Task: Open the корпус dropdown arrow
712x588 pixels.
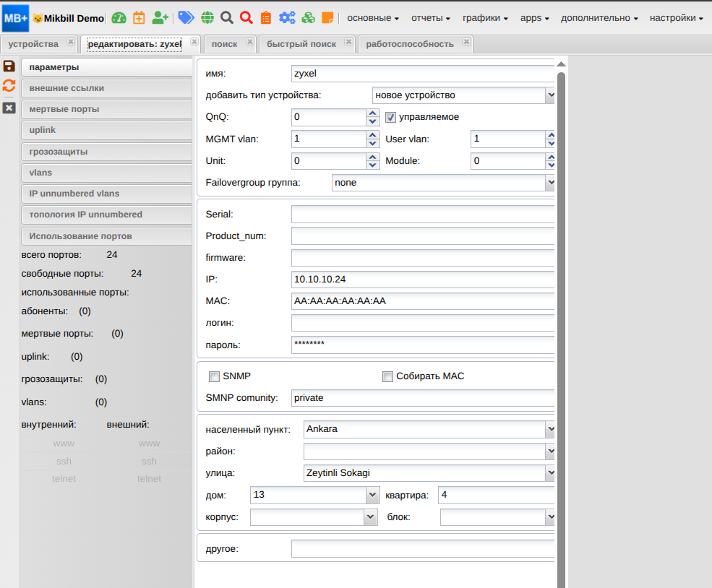Action: [371, 516]
